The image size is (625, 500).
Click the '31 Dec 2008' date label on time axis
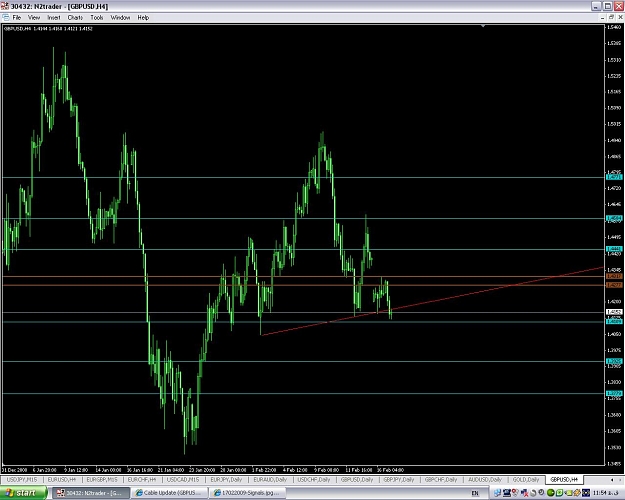(x=14, y=470)
